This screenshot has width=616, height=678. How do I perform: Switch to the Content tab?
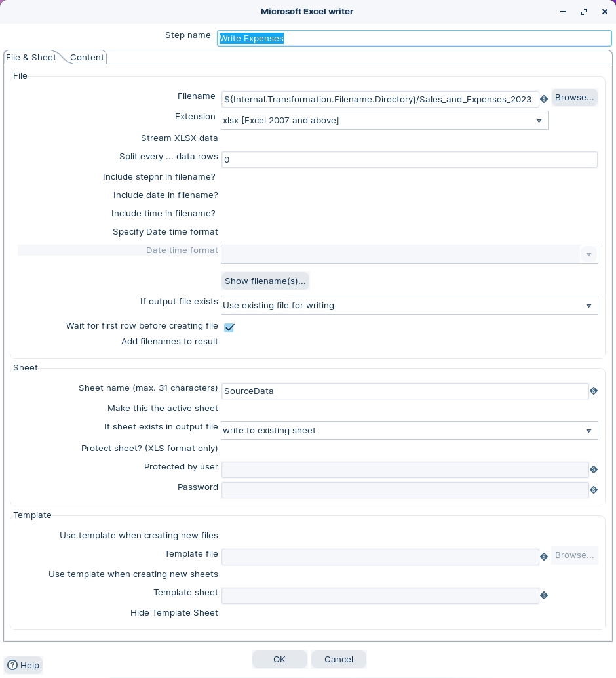[87, 58]
